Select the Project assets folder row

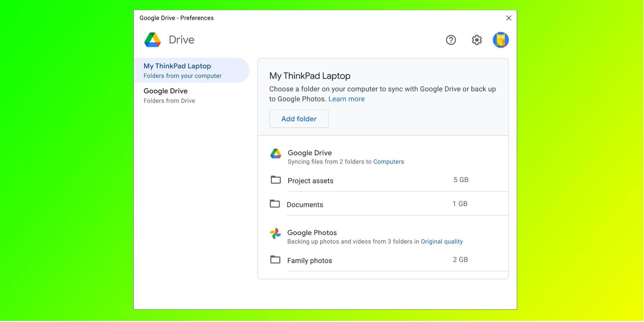coord(310,181)
